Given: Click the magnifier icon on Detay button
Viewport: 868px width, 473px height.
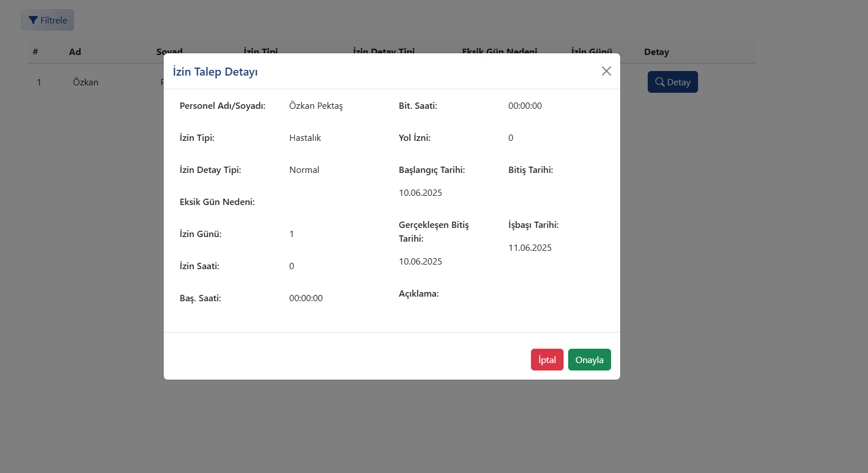Looking at the screenshot, I should click(660, 82).
